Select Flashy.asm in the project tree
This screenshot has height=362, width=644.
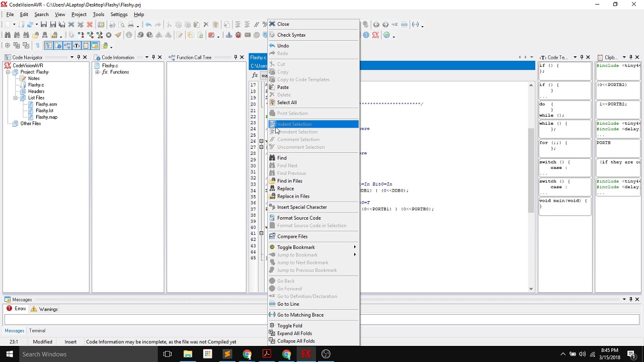coord(46,105)
